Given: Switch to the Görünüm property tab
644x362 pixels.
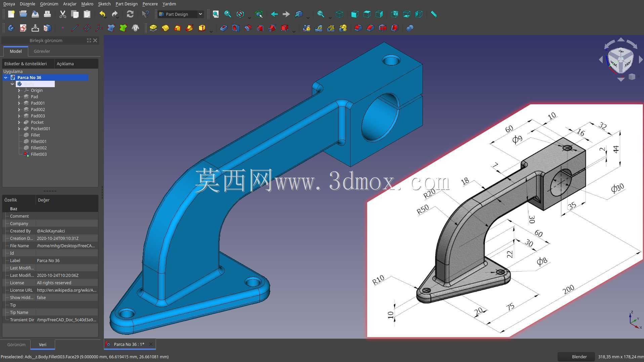Looking at the screenshot, I should click(16, 345).
